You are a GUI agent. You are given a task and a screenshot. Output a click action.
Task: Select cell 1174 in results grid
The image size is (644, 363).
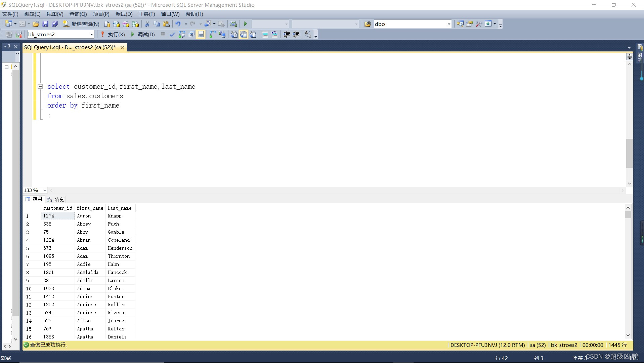pyautogui.click(x=58, y=216)
